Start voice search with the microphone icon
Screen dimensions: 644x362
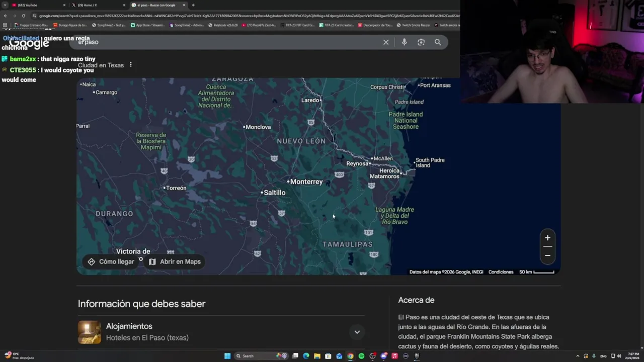(404, 42)
